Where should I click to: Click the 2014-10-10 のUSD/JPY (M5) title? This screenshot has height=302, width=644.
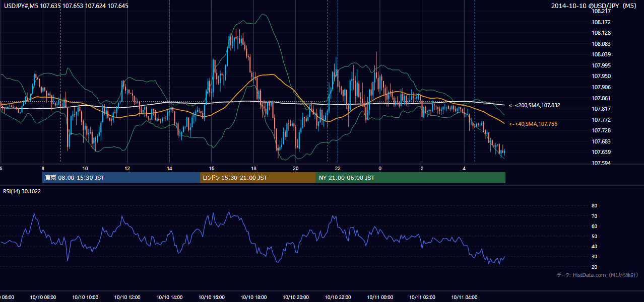coord(595,6)
